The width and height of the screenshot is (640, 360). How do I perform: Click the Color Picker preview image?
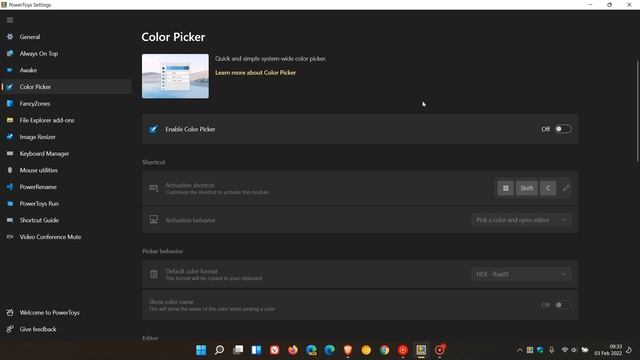(175, 76)
